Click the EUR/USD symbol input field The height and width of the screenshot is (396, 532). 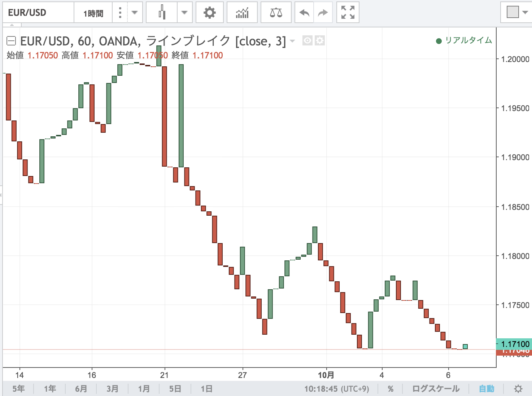[x=38, y=13]
